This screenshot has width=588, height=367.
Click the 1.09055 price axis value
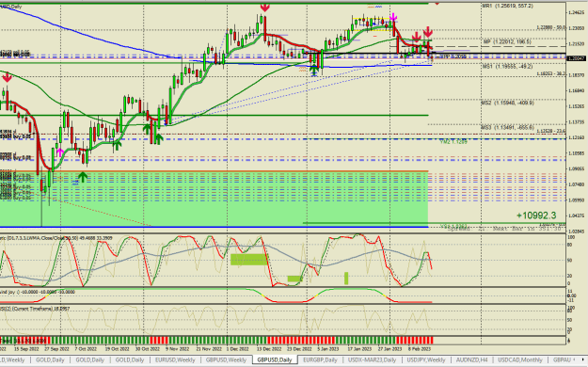576,168
